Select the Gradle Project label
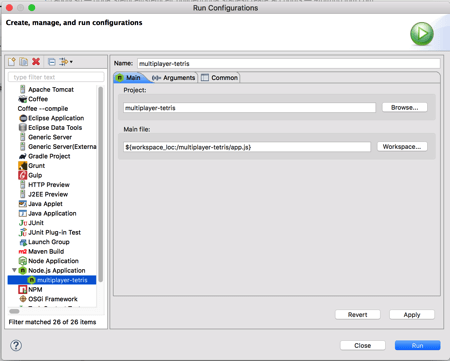The image size is (450, 361). click(x=49, y=156)
